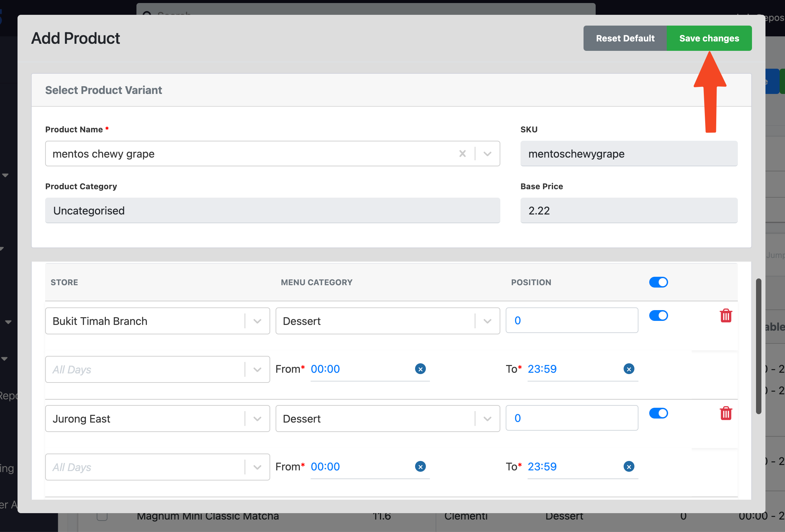This screenshot has height=532, width=785.
Task: Click the Reset Default button
Action: pos(625,38)
